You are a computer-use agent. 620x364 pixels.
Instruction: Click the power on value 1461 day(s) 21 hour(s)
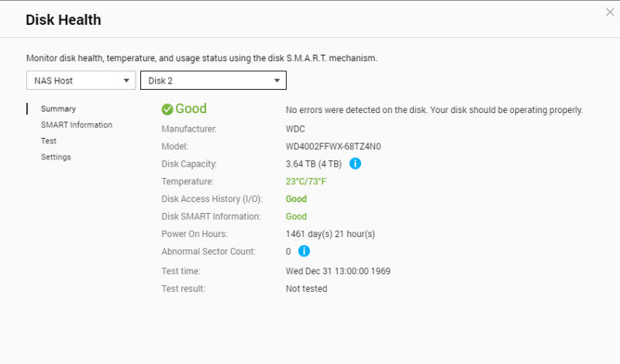[x=330, y=234]
